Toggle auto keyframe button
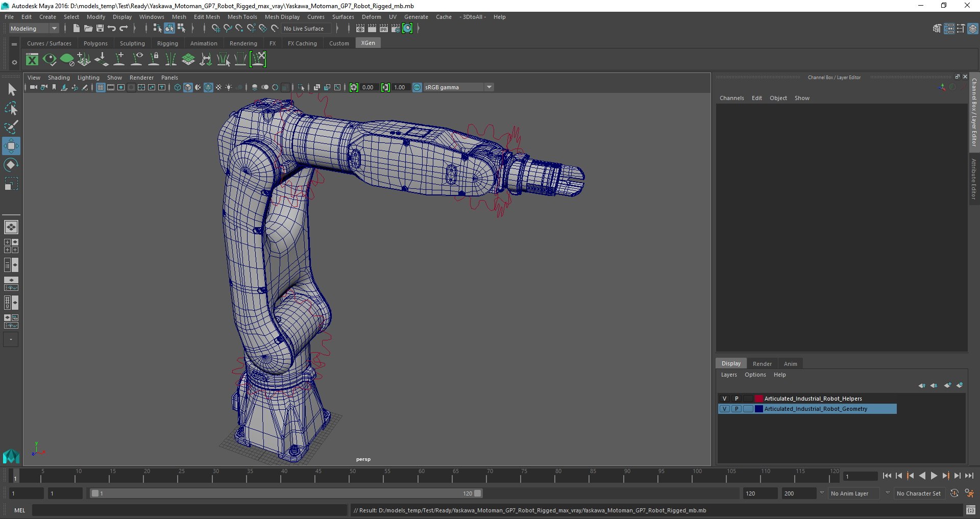 pyautogui.click(x=954, y=493)
